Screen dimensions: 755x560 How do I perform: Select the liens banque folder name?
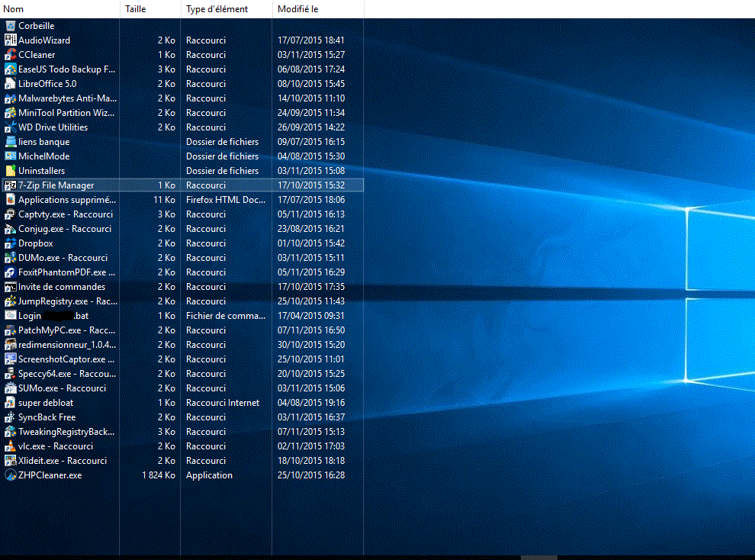[43, 142]
